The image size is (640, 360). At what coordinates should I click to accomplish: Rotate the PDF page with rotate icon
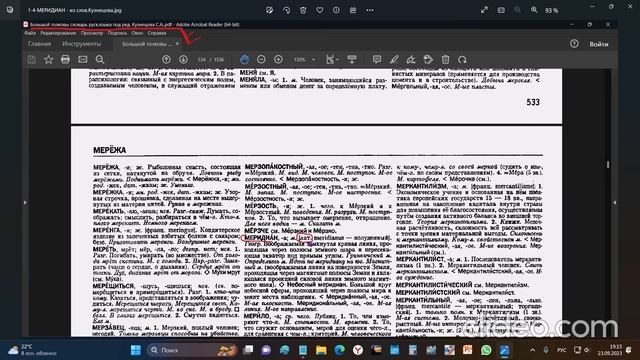[462, 60]
